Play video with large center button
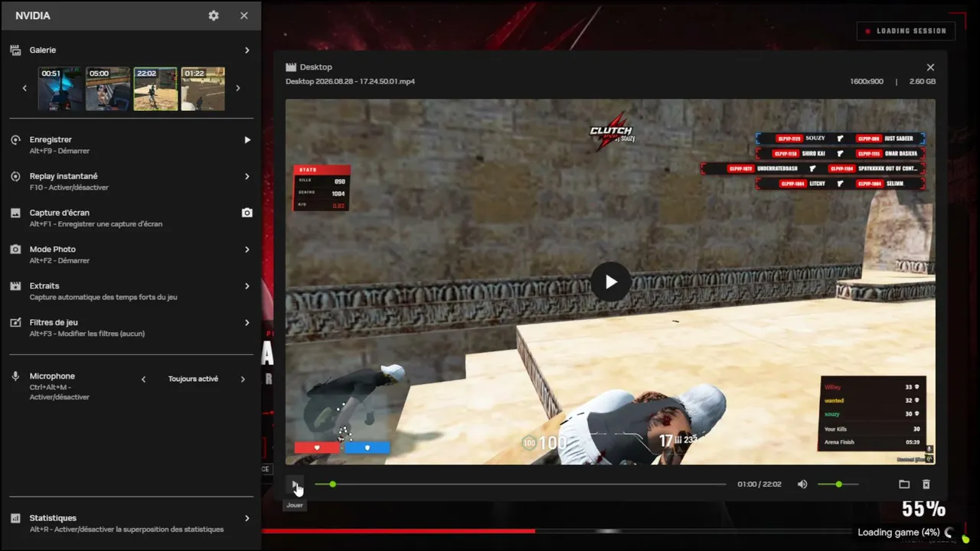The height and width of the screenshot is (551, 980). click(611, 282)
